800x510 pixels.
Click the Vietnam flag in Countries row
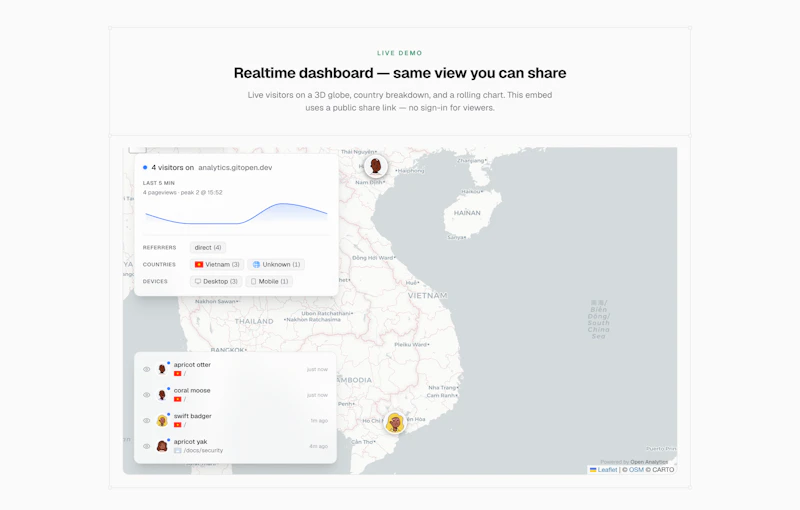[x=199, y=264]
